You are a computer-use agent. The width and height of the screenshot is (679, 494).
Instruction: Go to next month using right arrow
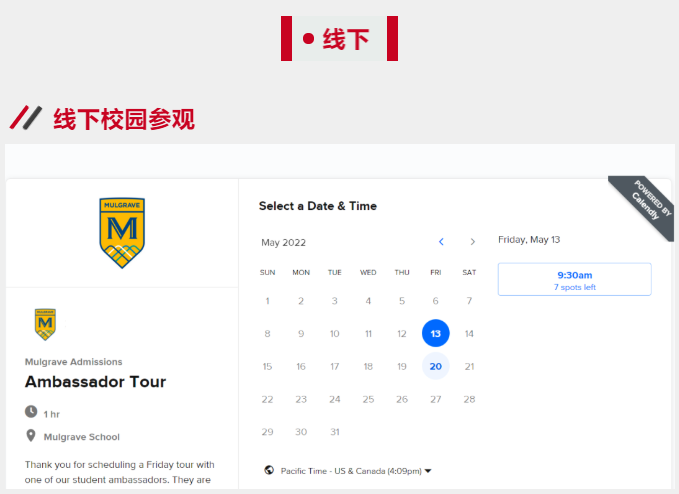click(x=473, y=242)
